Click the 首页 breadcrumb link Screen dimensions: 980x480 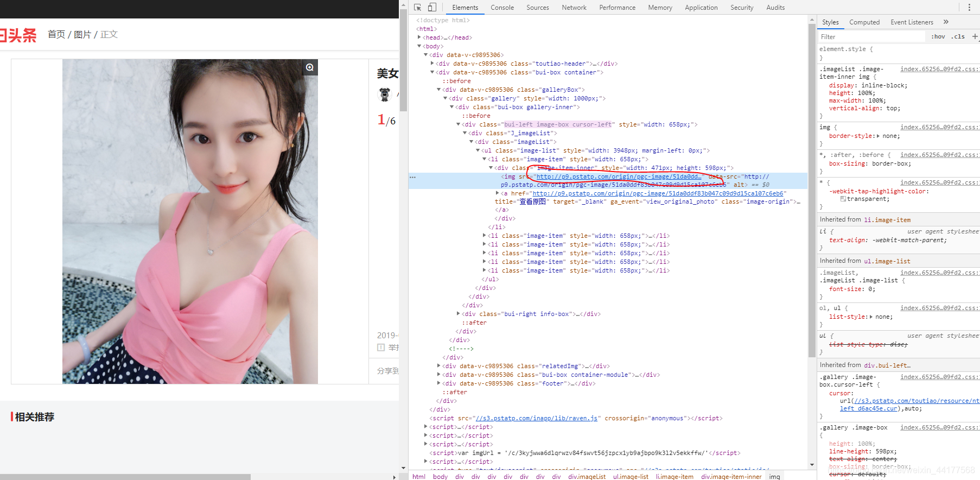coord(56,34)
